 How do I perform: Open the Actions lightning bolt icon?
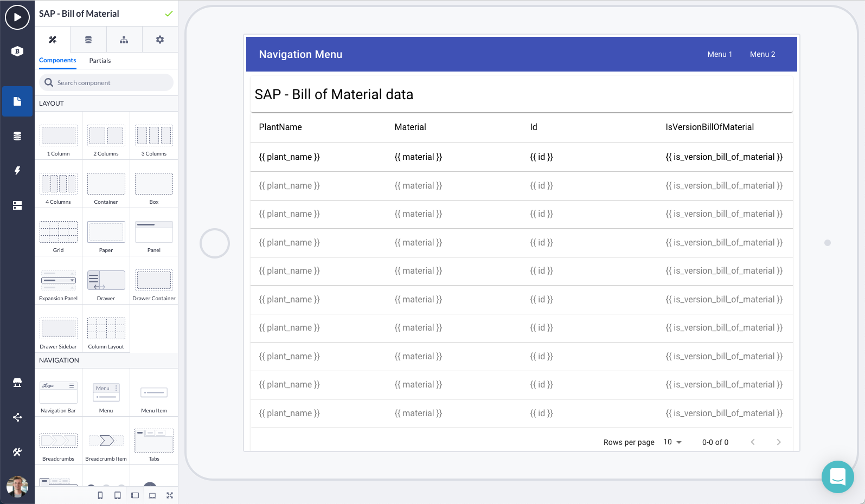pyautogui.click(x=17, y=171)
